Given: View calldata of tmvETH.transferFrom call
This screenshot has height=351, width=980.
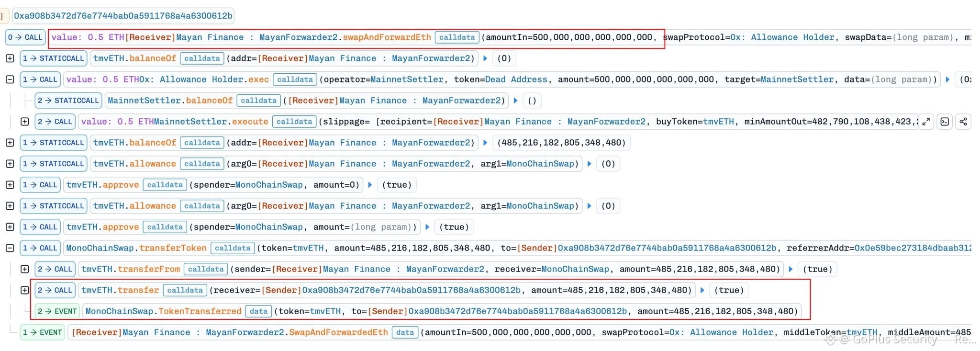Looking at the screenshot, I should (x=206, y=269).
